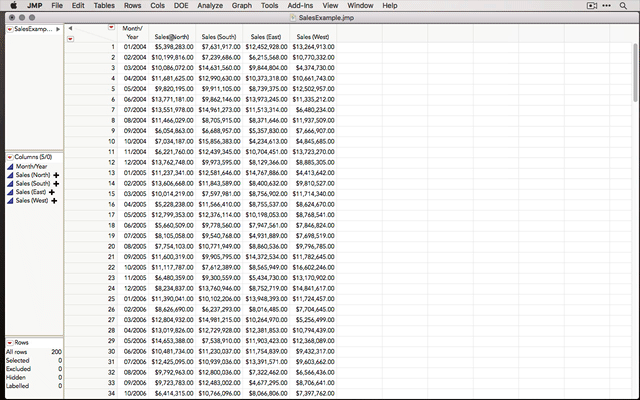Select the Sales (West) column header
This screenshot has height=400, width=640.
tap(313, 36)
